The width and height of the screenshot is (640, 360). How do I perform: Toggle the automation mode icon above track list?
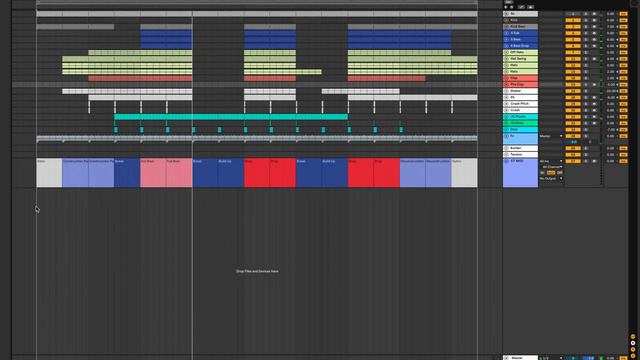click(x=522, y=7)
